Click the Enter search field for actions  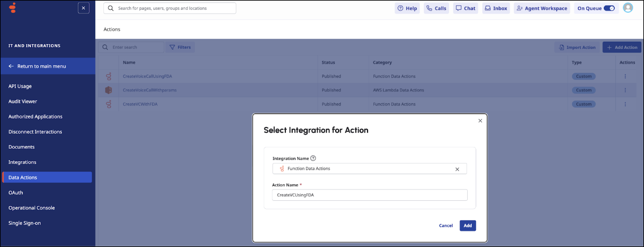tap(131, 47)
